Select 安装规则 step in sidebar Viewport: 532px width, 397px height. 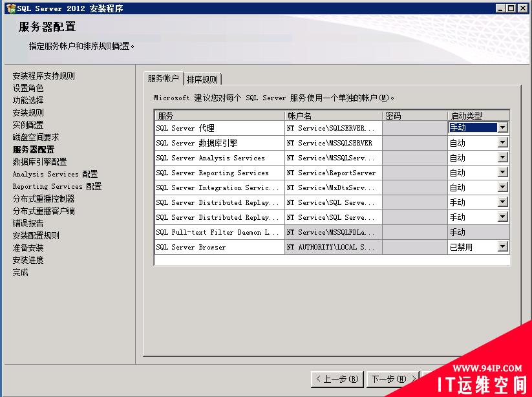28,113
